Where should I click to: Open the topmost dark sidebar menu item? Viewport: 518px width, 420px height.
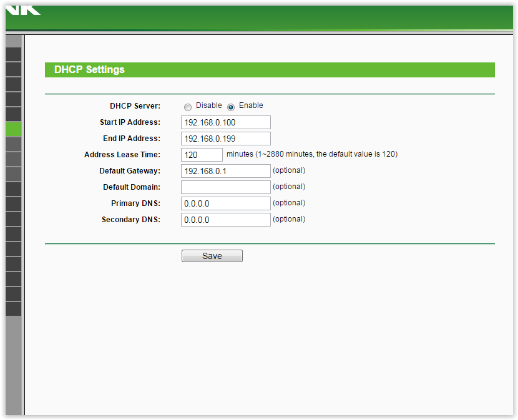point(13,54)
